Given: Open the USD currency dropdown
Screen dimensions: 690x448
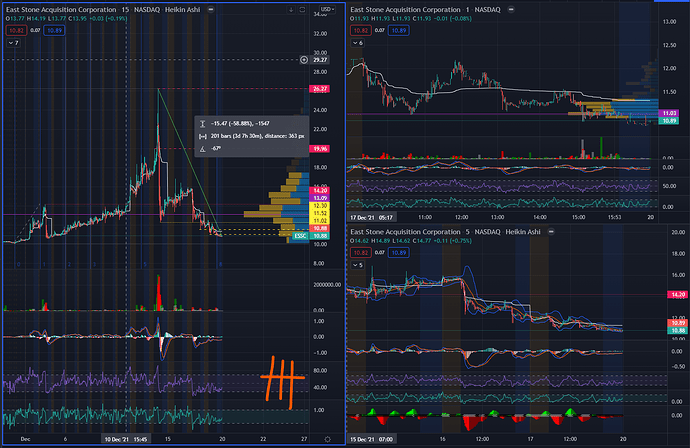Looking at the screenshot, I should 327,9.
